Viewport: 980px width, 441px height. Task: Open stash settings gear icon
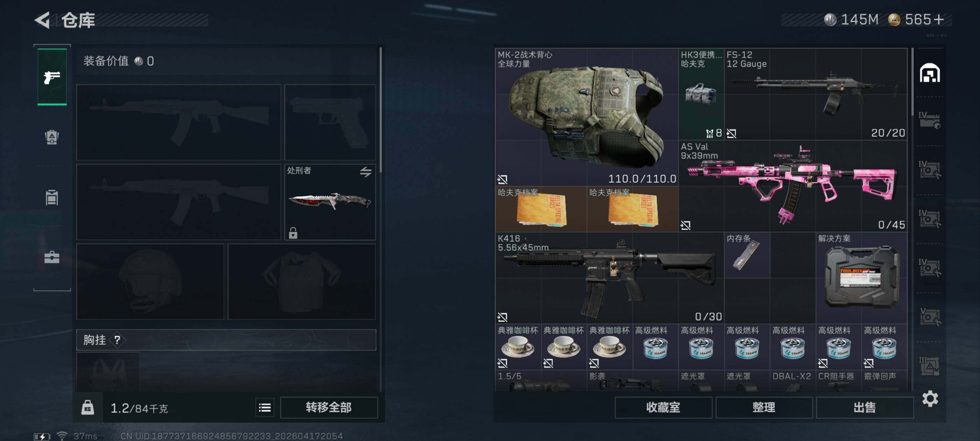(x=930, y=398)
